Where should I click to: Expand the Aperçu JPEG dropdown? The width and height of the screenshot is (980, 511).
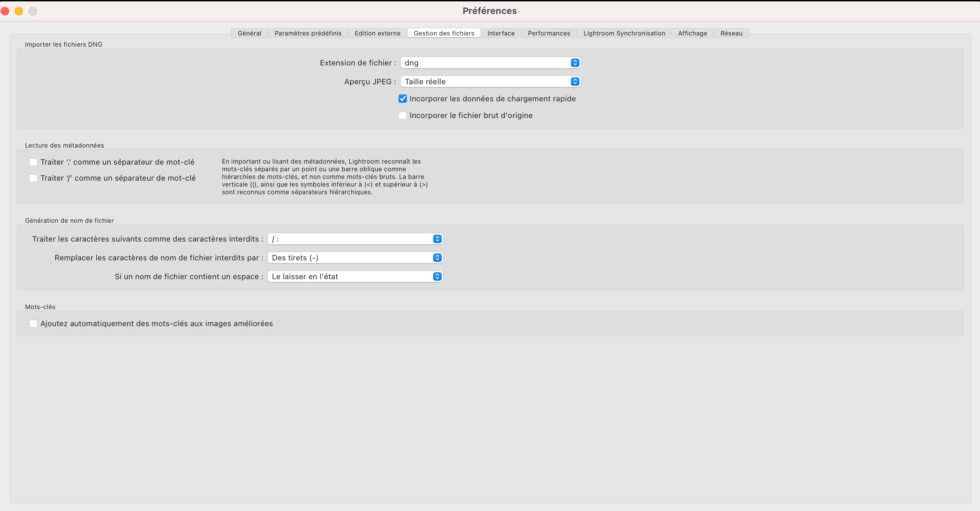[490, 81]
